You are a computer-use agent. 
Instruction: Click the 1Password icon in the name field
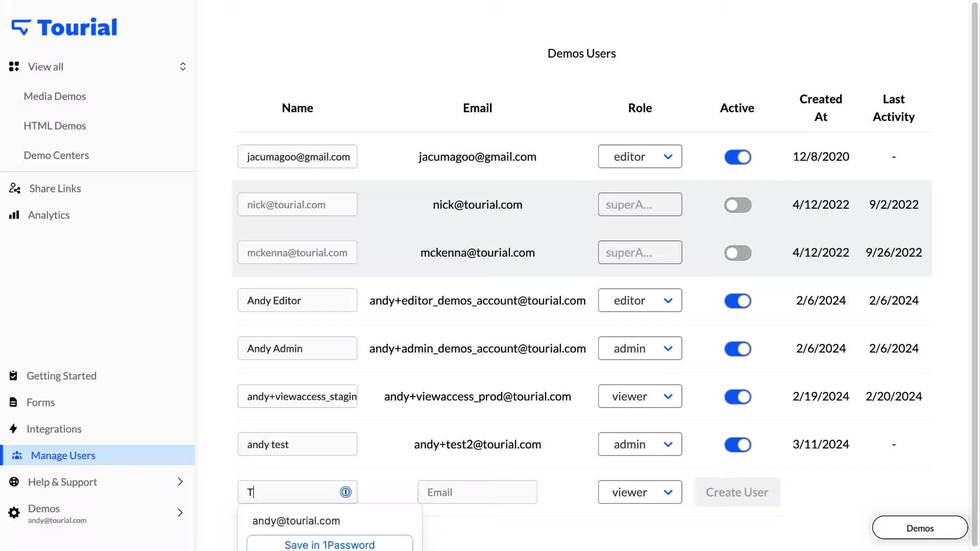(346, 492)
